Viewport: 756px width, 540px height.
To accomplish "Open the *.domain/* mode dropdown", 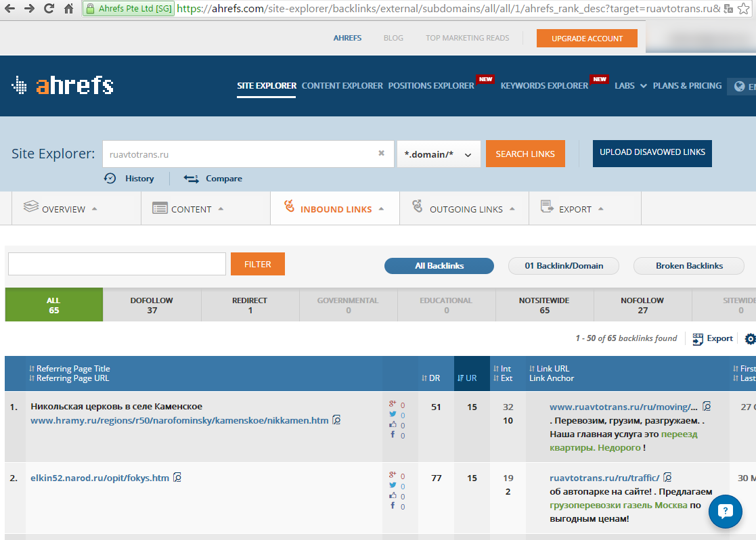I will click(x=439, y=154).
